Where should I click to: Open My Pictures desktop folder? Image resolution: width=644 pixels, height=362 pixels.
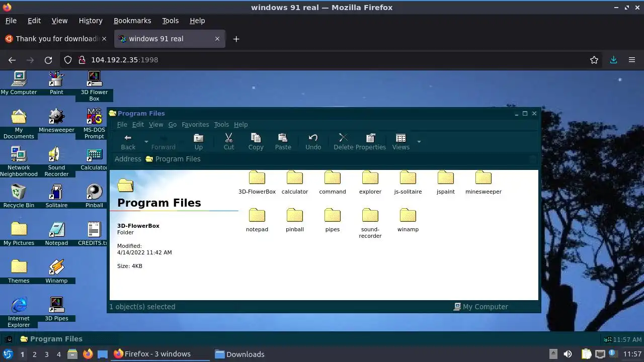19,234
